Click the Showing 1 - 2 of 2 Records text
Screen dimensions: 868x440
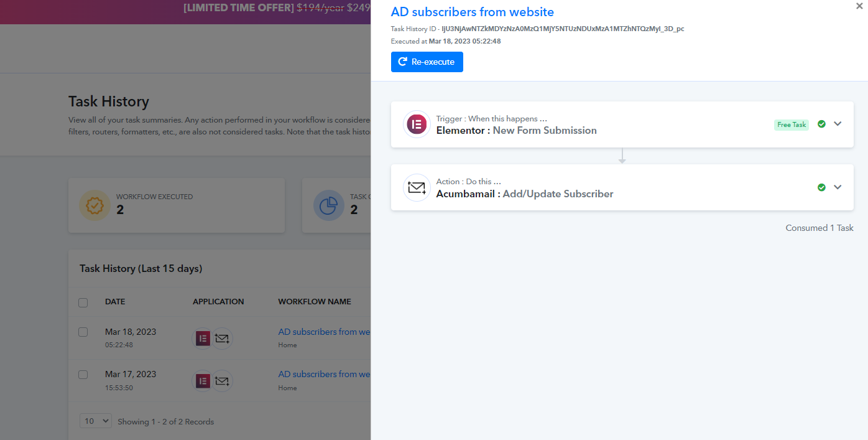(165, 421)
